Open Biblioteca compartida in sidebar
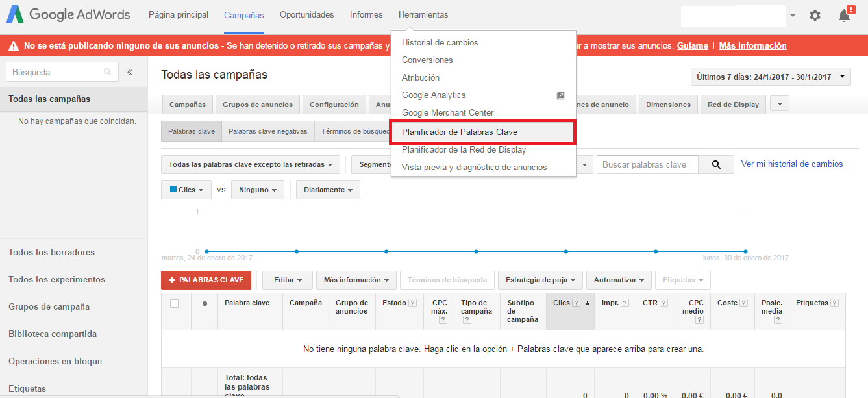The image size is (868, 398). [x=53, y=334]
